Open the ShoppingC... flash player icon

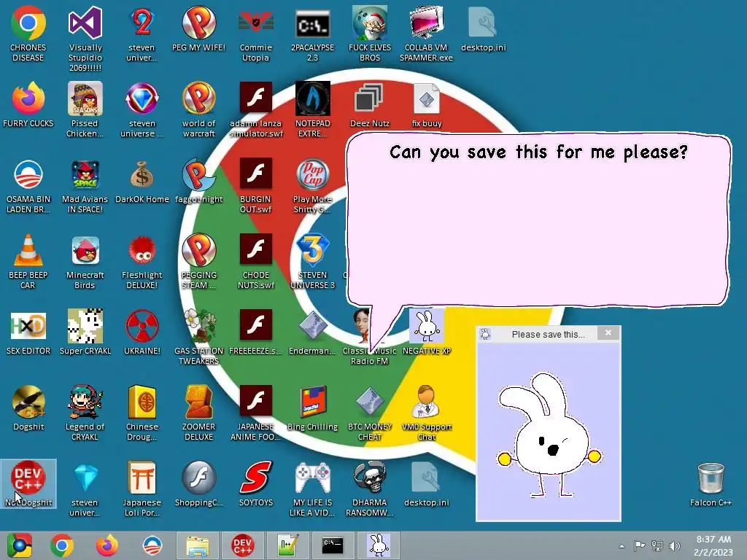click(198, 478)
